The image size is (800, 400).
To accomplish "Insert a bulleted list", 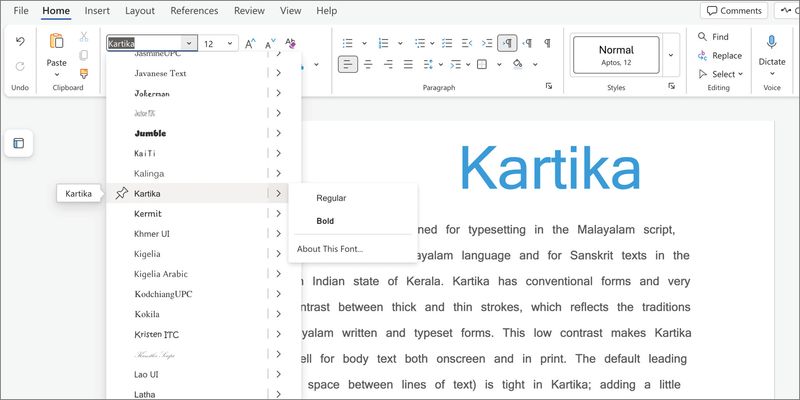I will (x=348, y=43).
